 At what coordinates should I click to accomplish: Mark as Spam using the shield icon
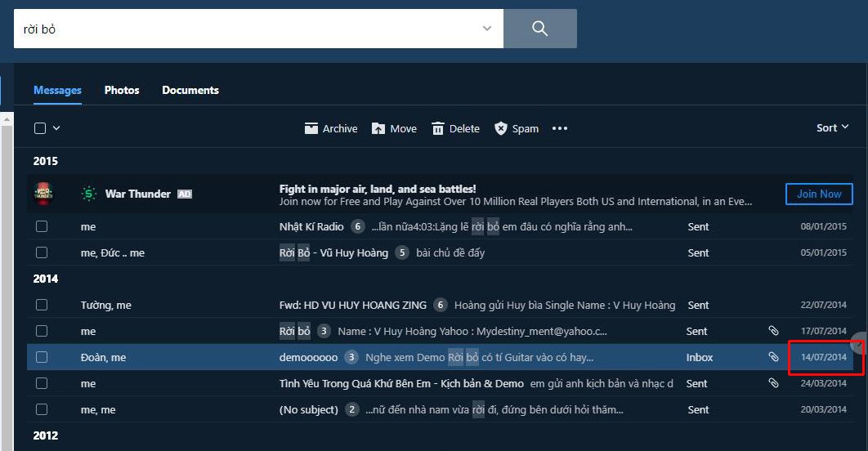pyautogui.click(x=500, y=128)
